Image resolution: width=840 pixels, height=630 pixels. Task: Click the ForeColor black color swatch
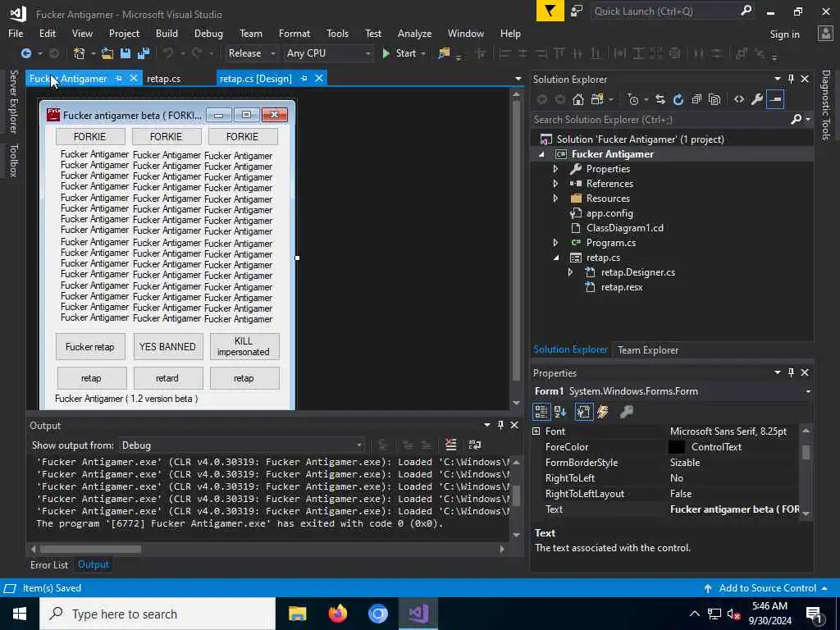pos(677,447)
